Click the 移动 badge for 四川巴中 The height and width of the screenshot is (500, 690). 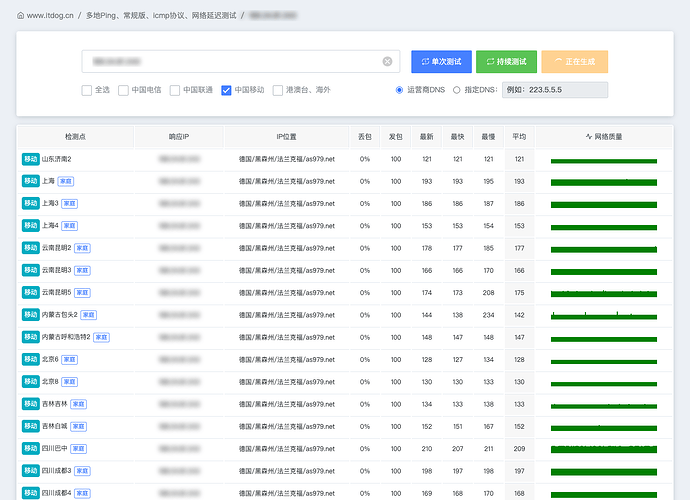(x=31, y=448)
